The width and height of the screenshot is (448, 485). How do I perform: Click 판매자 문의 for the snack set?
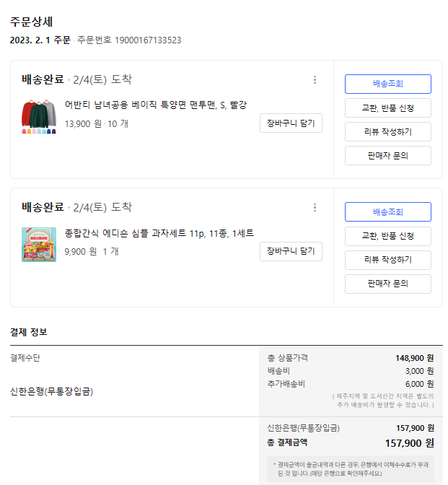point(387,284)
